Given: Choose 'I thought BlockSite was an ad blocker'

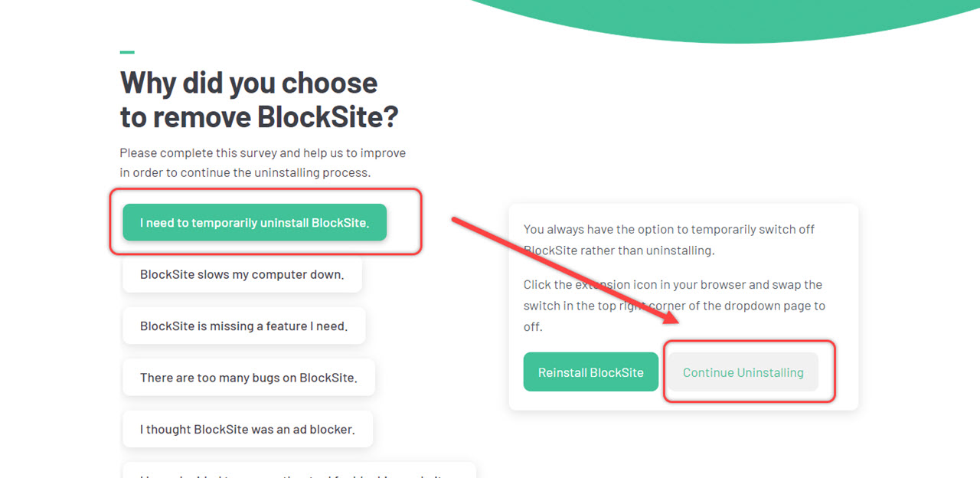Looking at the screenshot, I should [x=247, y=429].
